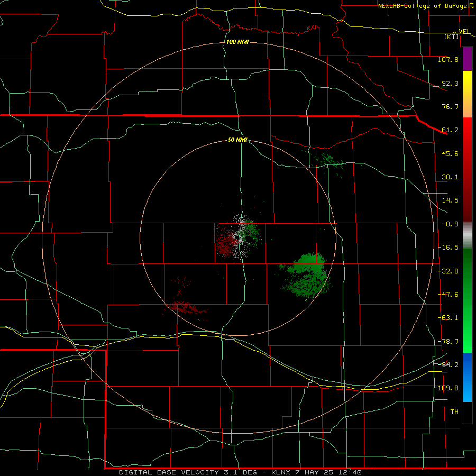Image resolution: width=476 pixels, height=476 pixels.
Task: Click the -94.2 velocity scale value
Action: tap(448, 364)
